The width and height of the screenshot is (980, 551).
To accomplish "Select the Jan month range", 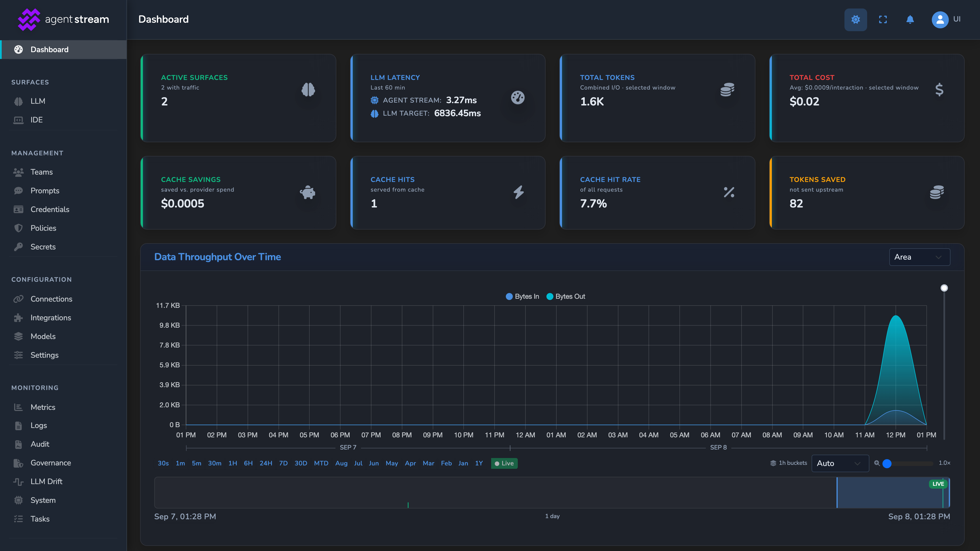I will 463,463.
